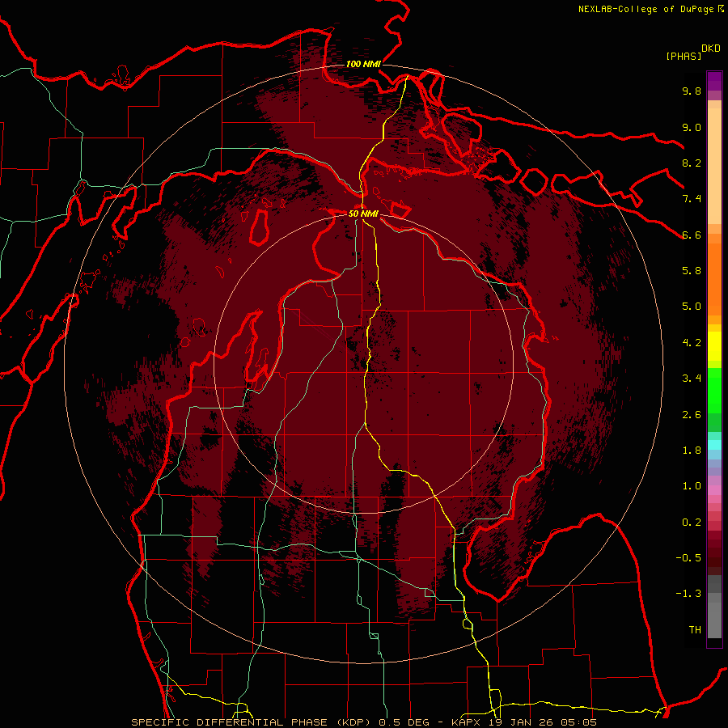
Task: Click the 9.0 value on the scale
Action: point(692,127)
